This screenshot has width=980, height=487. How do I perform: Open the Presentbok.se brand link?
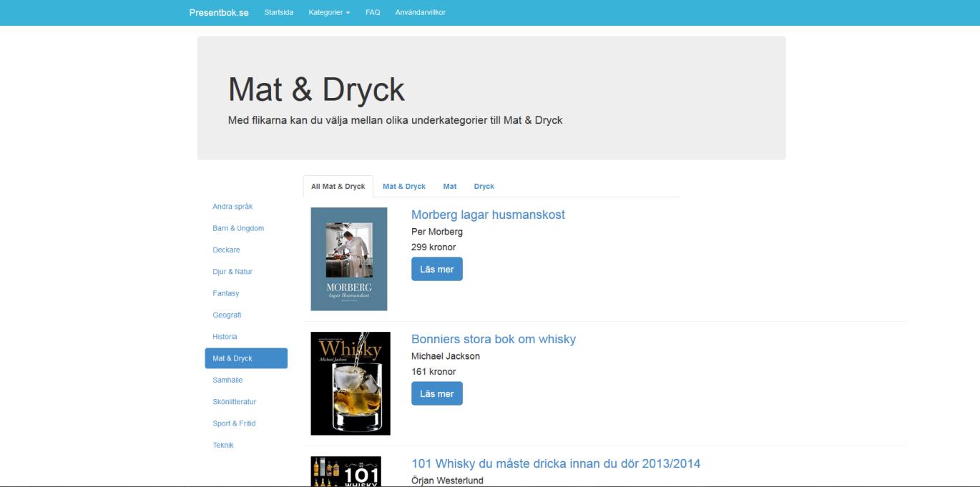pyautogui.click(x=219, y=12)
